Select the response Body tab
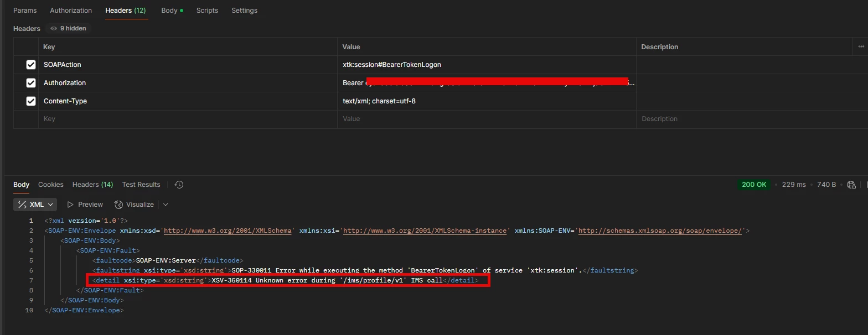The image size is (868, 335). click(x=21, y=185)
